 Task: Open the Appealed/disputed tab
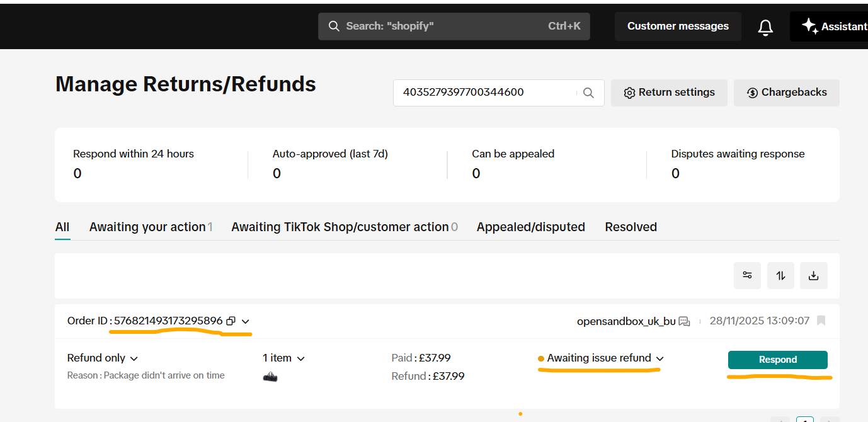[530, 227]
